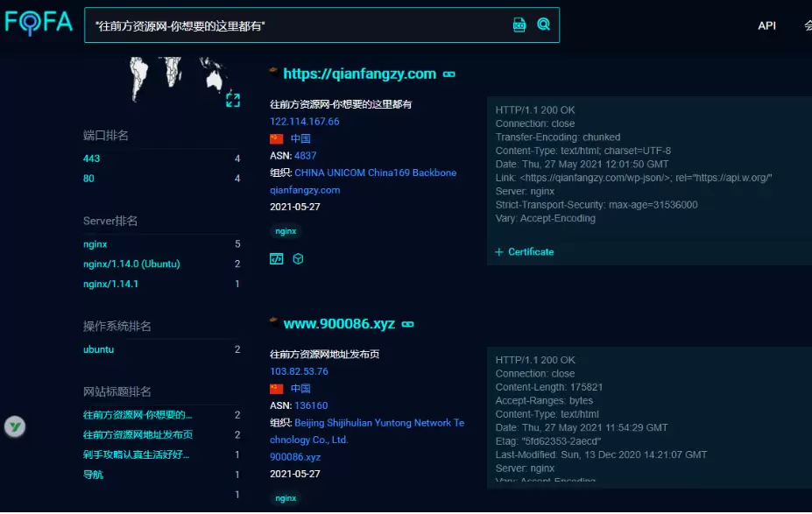Screen dimensions: 812x514
Task: Click the magnifier search icon
Action: (543, 25)
